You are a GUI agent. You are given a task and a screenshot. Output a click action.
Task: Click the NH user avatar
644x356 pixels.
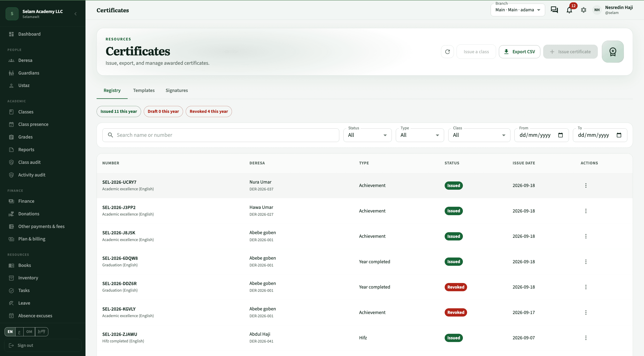click(597, 10)
